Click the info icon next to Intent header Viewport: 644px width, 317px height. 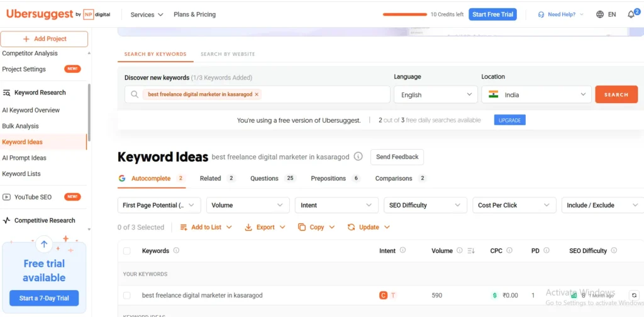(403, 250)
